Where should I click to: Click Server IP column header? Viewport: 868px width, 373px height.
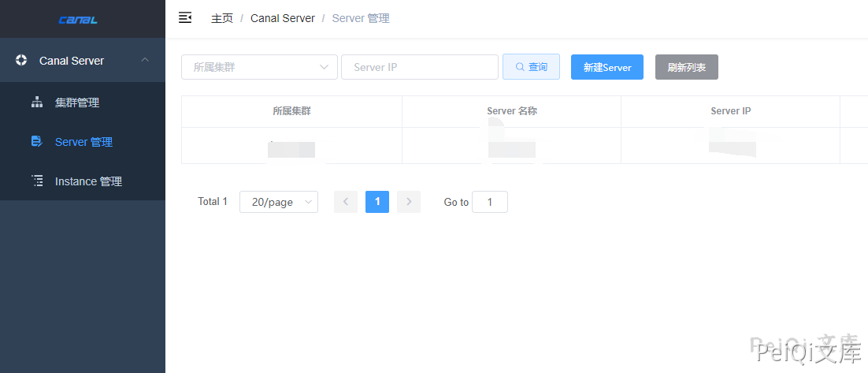(x=731, y=111)
